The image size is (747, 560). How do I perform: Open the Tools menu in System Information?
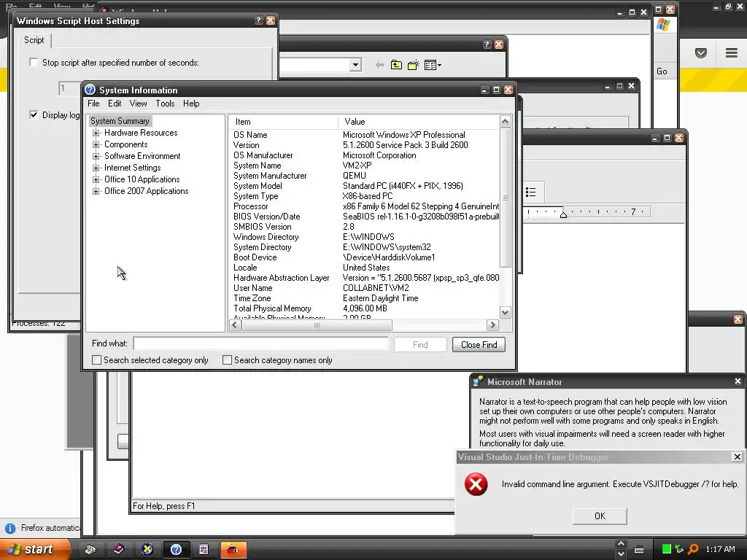coord(165,104)
